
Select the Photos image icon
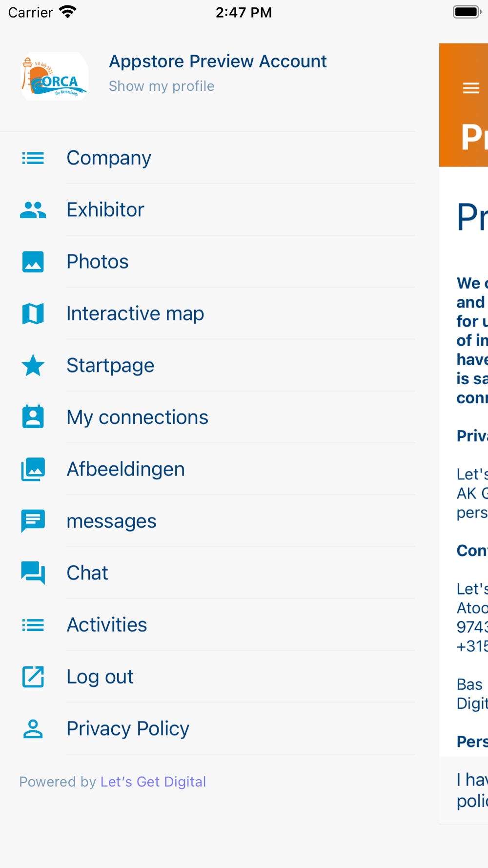pos(33,262)
